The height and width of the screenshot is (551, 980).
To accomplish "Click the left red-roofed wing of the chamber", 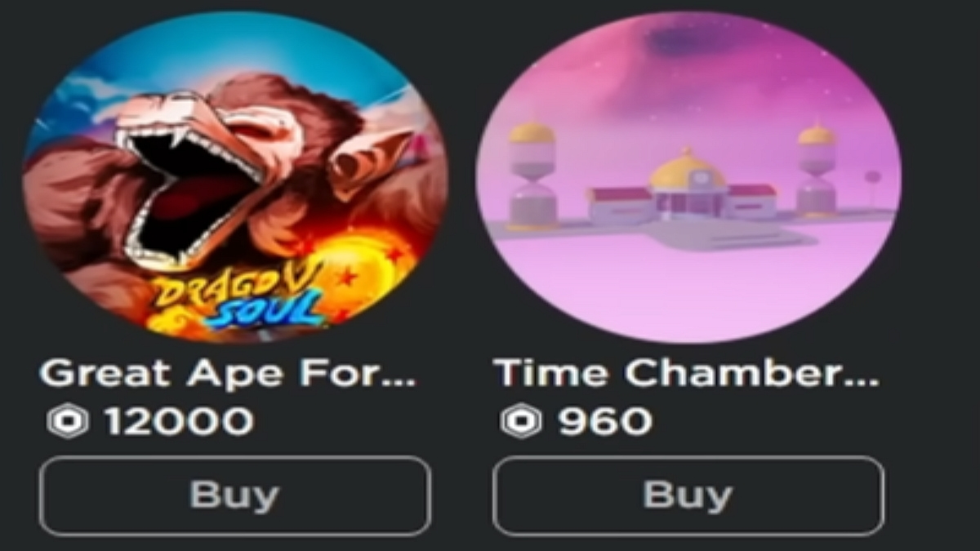I will click(x=621, y=204).
